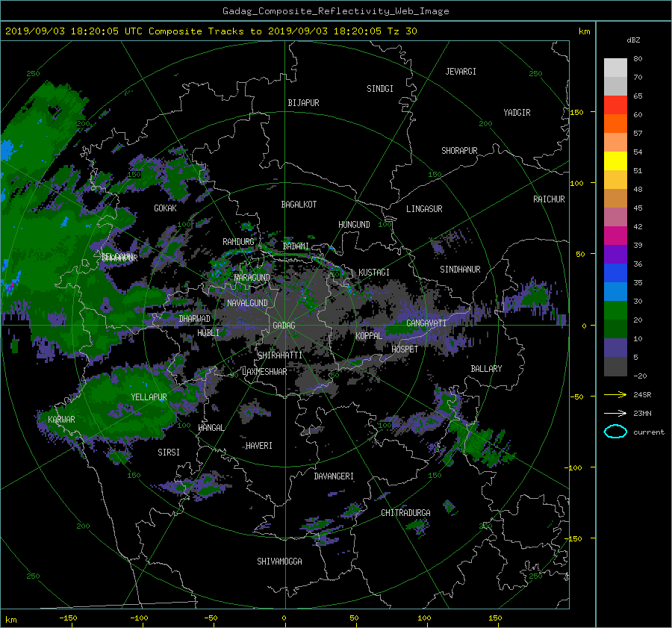Click the KARWAR coastal label
The width and height of the screenshot is (672, 628).
pyautogui.click(x=61, y=419)
